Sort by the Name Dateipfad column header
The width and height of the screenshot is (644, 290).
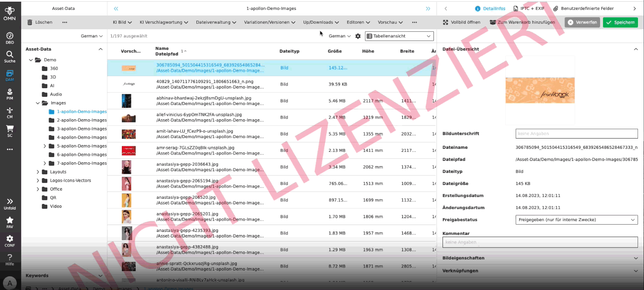coord(167,51)
